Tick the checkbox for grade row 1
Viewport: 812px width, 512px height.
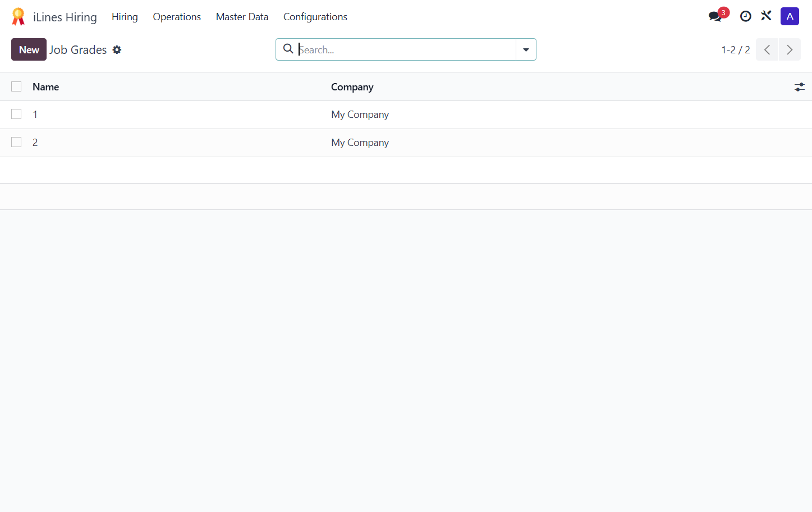coord(16,114)
